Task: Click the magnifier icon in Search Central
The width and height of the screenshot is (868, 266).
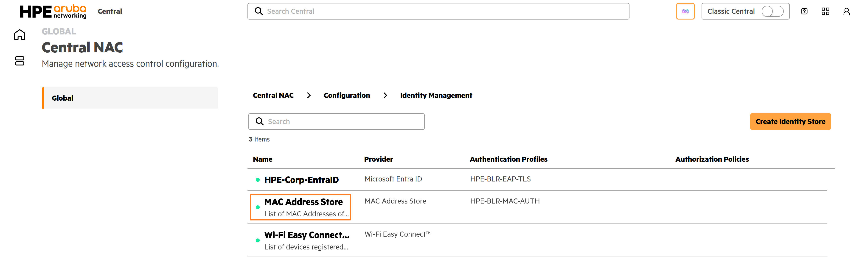Action: click(x=258, y=11)
